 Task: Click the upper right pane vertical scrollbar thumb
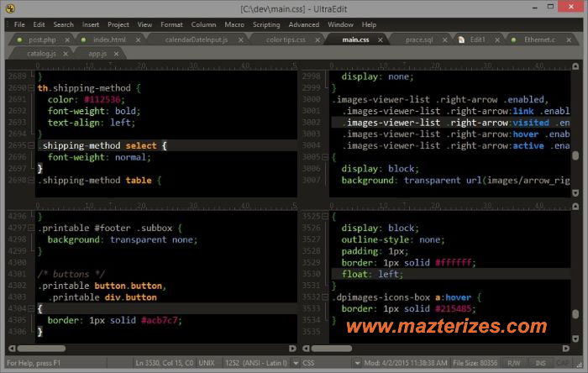575,155
